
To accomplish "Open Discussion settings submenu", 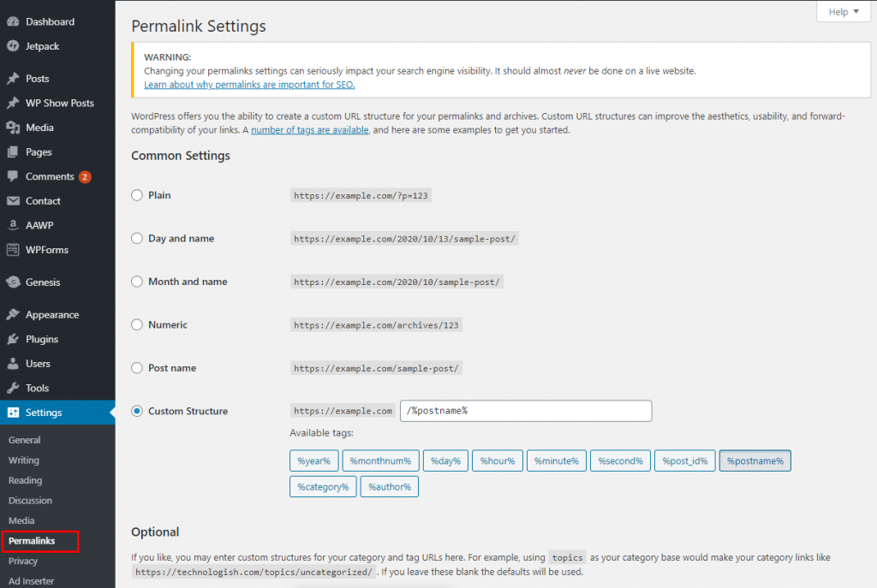I will pos(30,500).
